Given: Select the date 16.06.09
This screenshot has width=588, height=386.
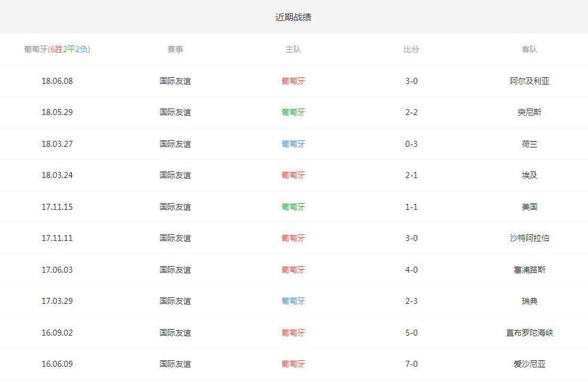Looking at the screenshot, I should pyautogui.click(x=57, y=364).
